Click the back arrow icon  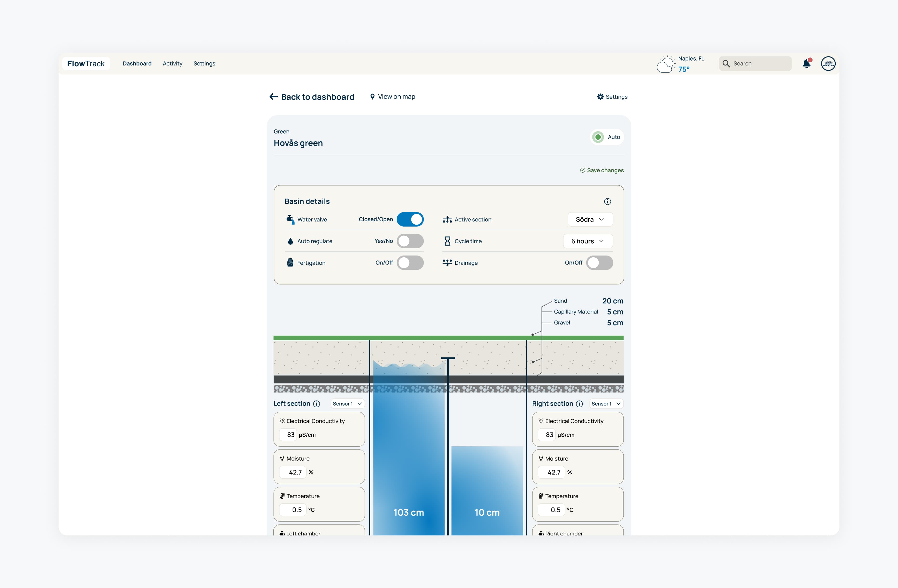coord(274,97)
